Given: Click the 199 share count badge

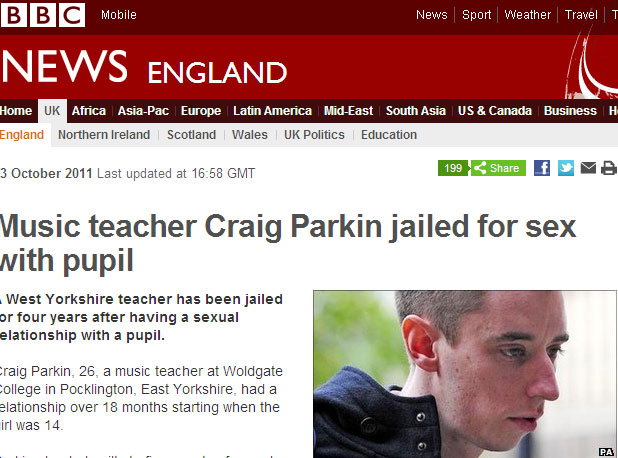Looking at the screenshot, I should [453, 168].
